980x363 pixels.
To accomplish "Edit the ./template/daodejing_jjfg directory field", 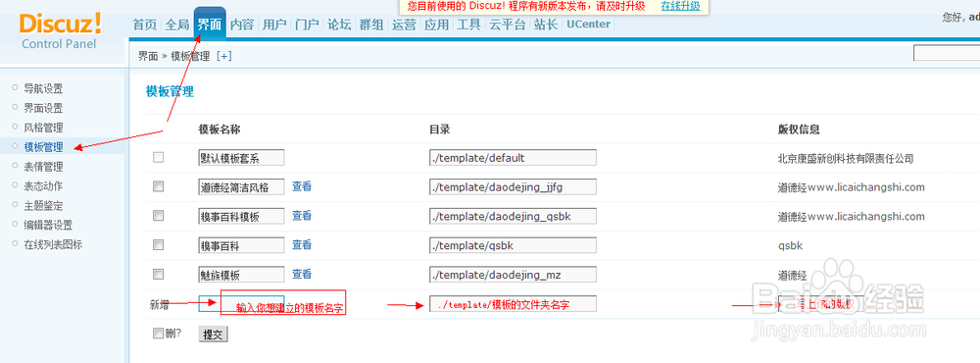I will point(514,186).
